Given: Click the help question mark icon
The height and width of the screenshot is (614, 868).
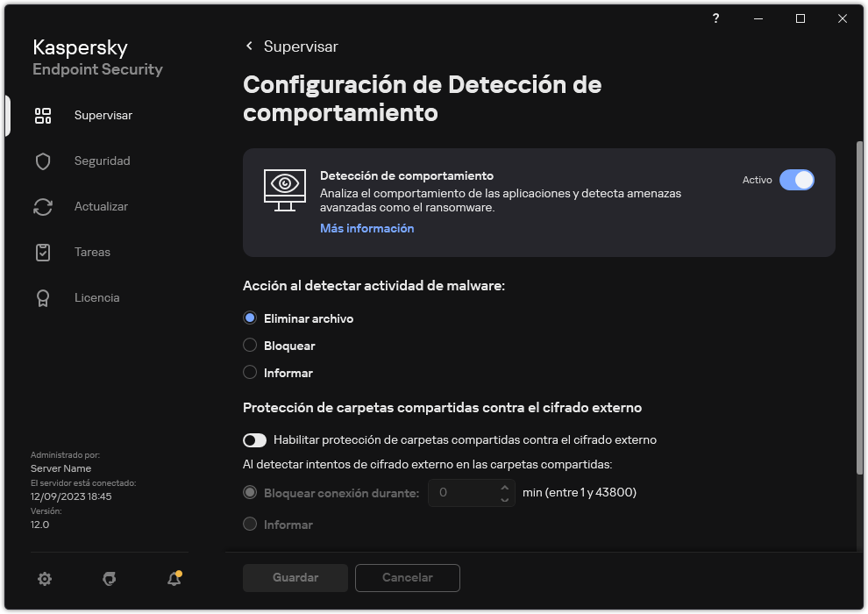Looking at the screenshot, I should click(x=715, y=18).
